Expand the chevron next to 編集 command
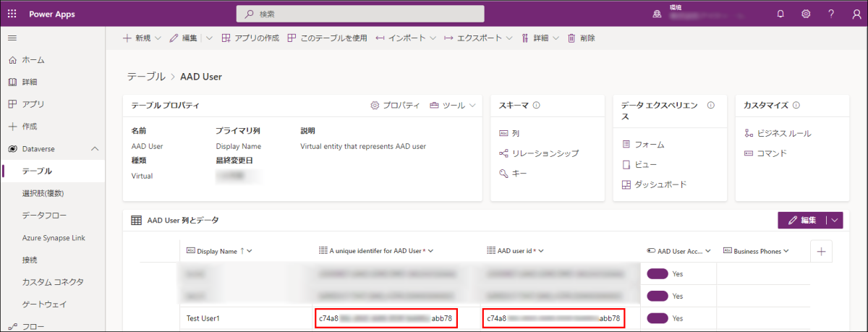 (208, 38)
